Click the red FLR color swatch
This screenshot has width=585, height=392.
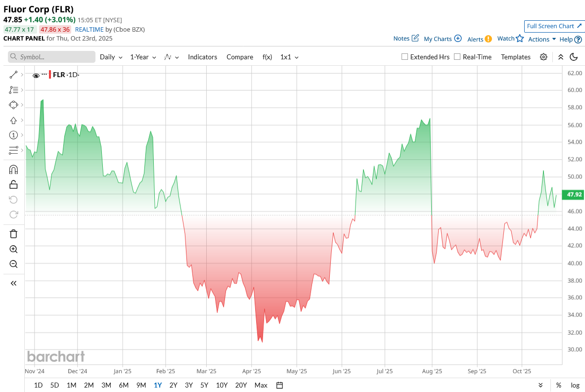(x=50, y=75)
